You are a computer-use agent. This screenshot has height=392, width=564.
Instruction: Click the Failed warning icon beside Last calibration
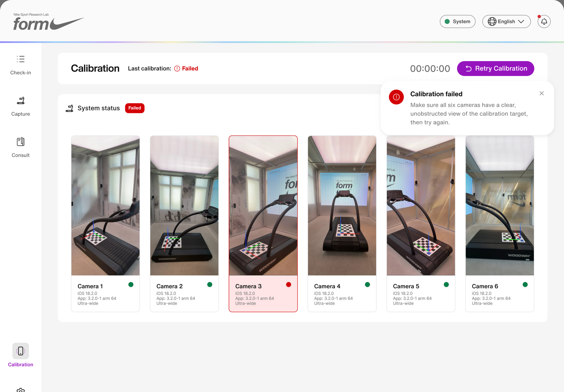(x=177, y=69)
